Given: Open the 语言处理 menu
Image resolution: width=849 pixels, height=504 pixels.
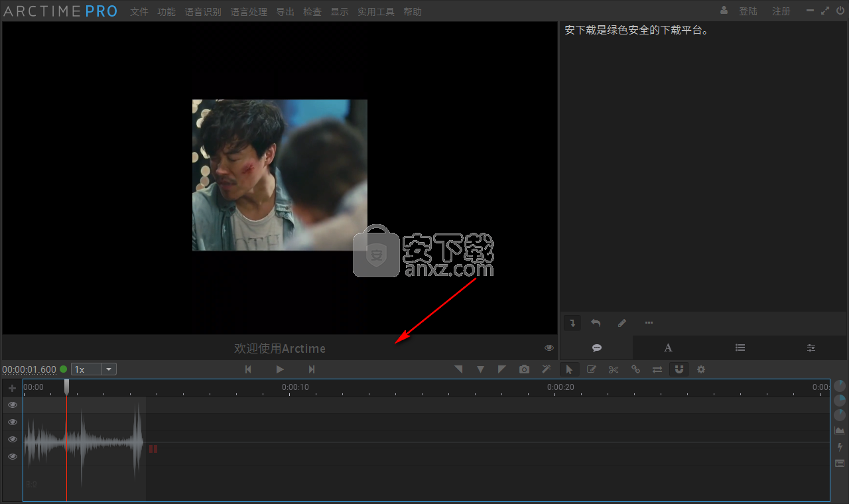Looking at the screenshot, I should tap(249, 12).
